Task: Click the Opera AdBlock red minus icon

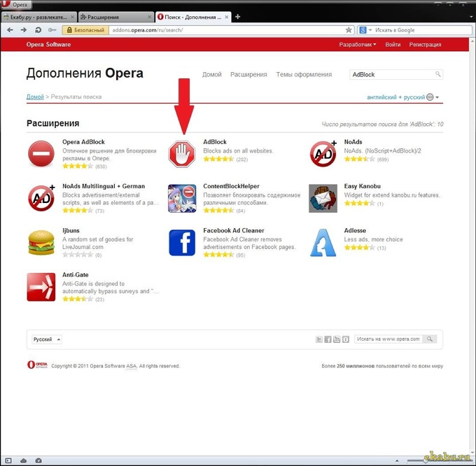Action: (41, 153)
